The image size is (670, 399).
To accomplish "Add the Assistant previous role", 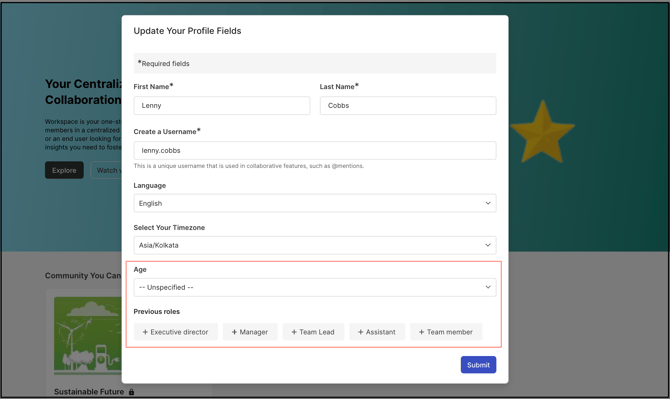I will pyautogui.click(x=377, y=332).
